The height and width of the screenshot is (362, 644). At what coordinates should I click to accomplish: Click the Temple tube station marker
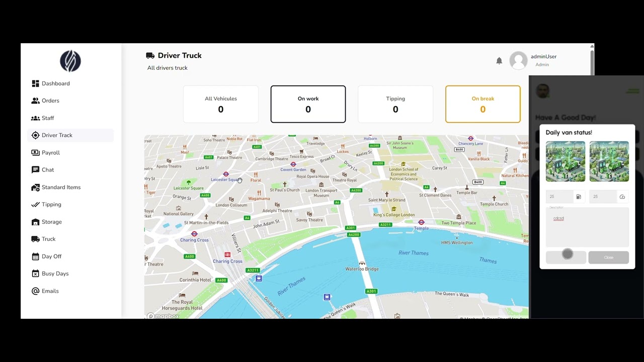tap(422, 222)
